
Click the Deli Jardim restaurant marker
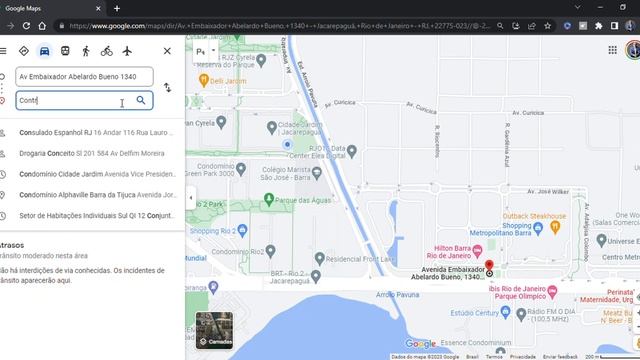tap(204, 80)
